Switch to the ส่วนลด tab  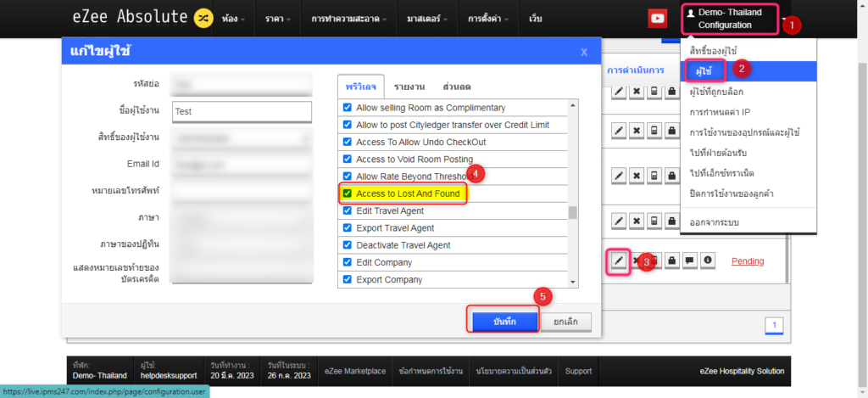pyautogui.click(x=457, y=87)
